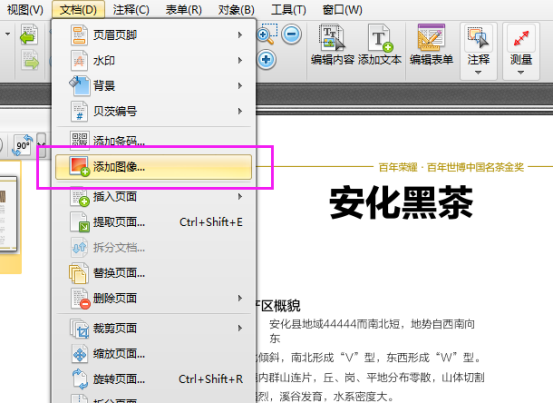554x403 pixels.
Task: Click the 裁剪页面 crop icon
Action: point(79,328)
